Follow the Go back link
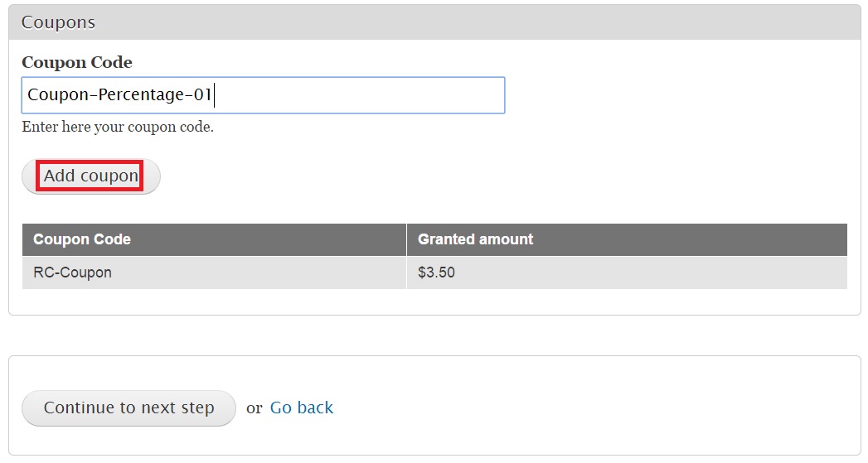Image resolution: width=868 pixels, height=463 pixels. click(x=301, y=408)
